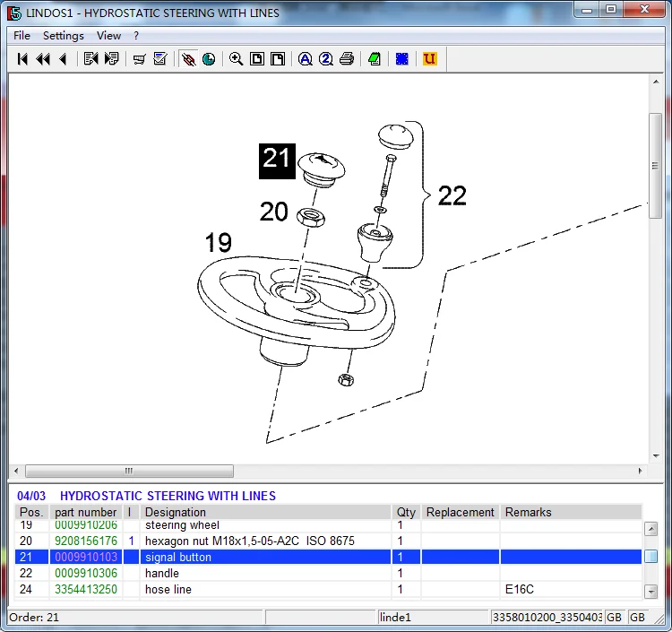Image resolution: width=672 pixels, height=632 pixels.
Task: Open the shopping cart order icon
Action: coord(139,59)
